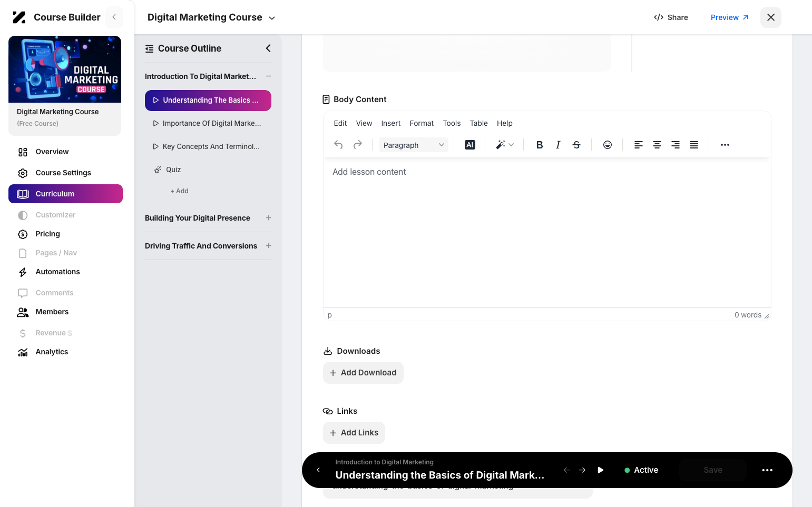Open the magic wand dropdown arrow
This screenshot has height=507, width=812.
[x=511, y=145]
